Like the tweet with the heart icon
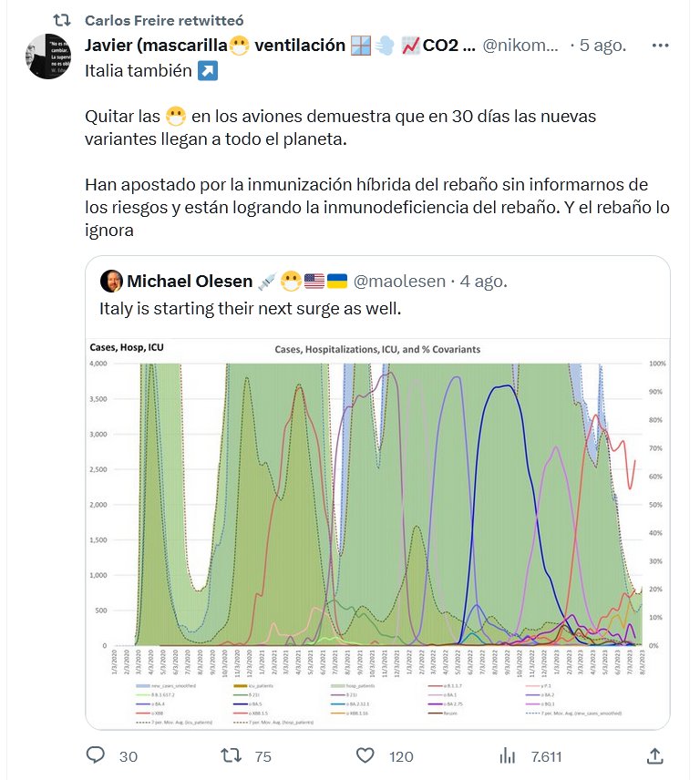Screen dimensions: 700x780 click(365, 755)
